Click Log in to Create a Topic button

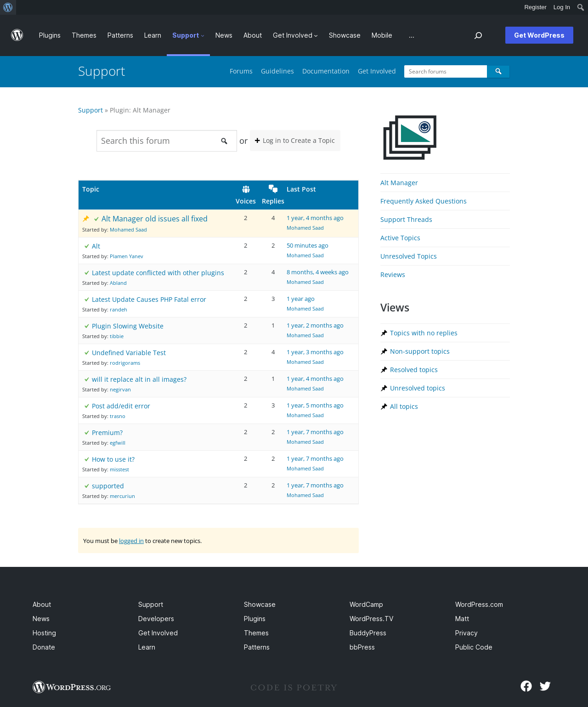tap(295, 141)
